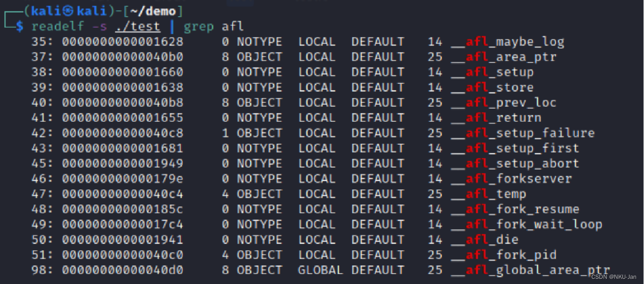This screenshot has height=284, width=644.
Task: Select the __afl_die symbol name
Action: (484, 239)
